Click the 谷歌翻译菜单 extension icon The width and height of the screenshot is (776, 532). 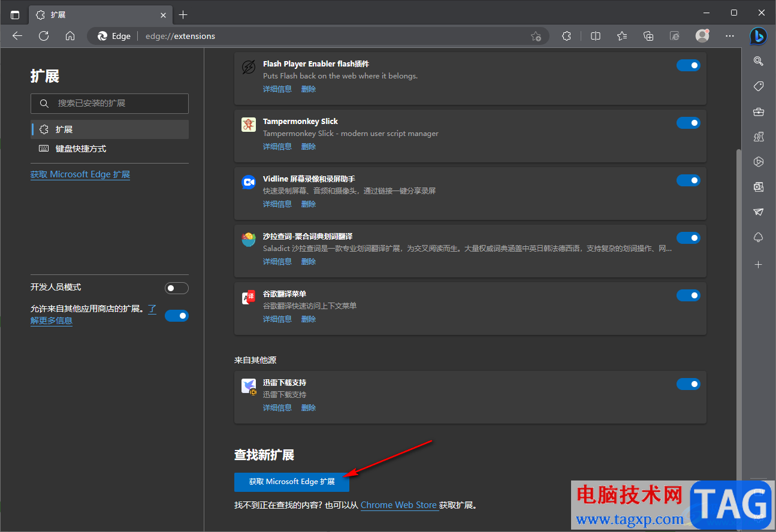[x=249, y=297]
